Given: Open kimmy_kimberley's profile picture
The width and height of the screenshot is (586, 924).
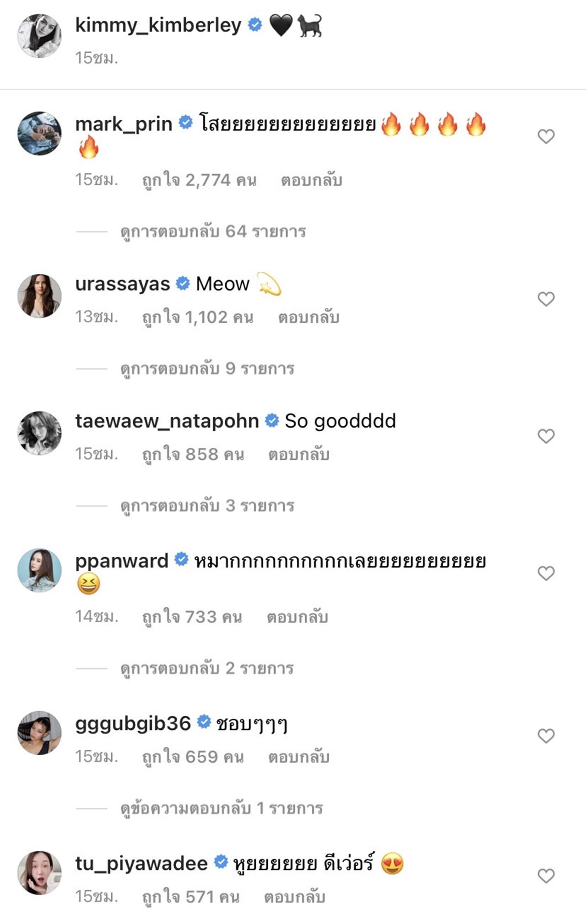Looking at the screenshot, I should coord(39,36).
